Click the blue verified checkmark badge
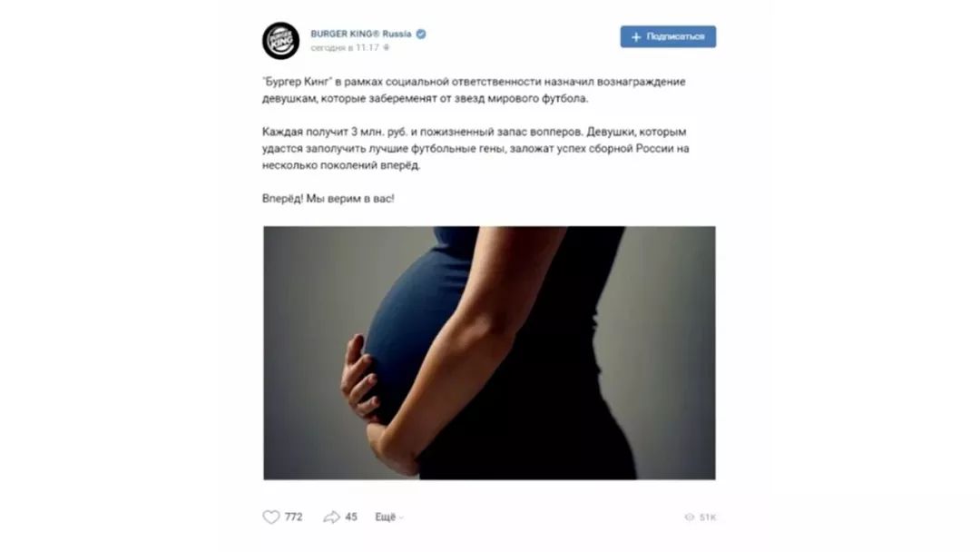980x552 pixels. click(x=421, y=34)
